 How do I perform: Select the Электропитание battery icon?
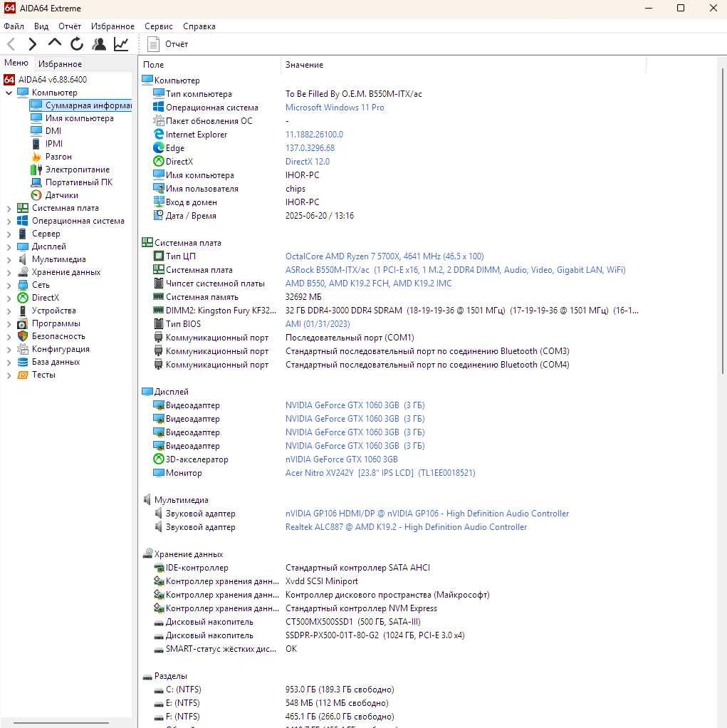point(36,170)
